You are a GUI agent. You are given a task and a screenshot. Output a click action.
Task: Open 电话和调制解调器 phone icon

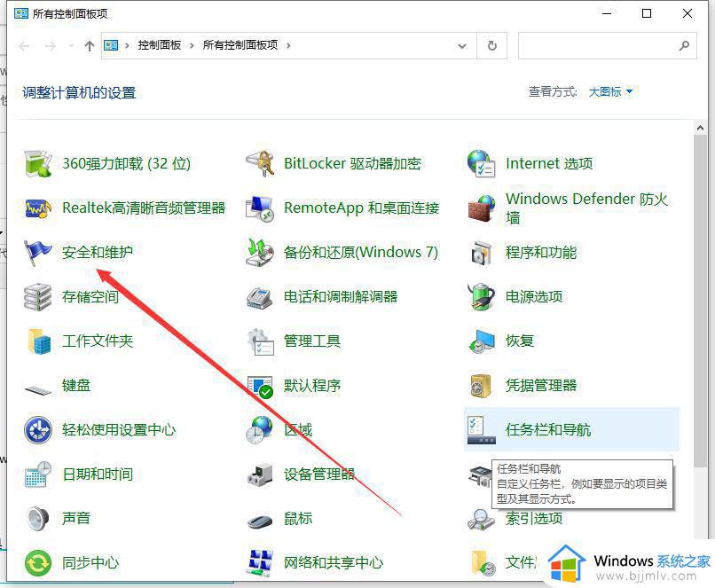coord(259,297)
